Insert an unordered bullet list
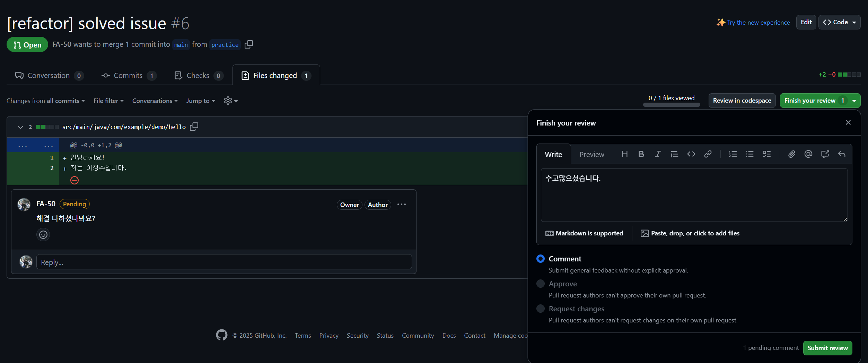This screenshot has width=868, height=363. coord(750,154)
